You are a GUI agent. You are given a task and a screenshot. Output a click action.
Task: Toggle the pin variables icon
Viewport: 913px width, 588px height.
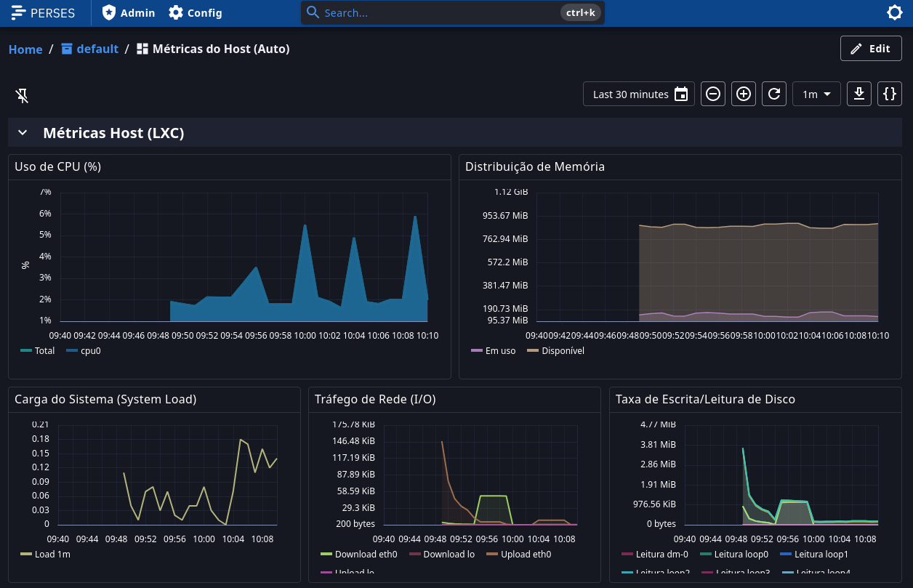(x=23, y=95)
